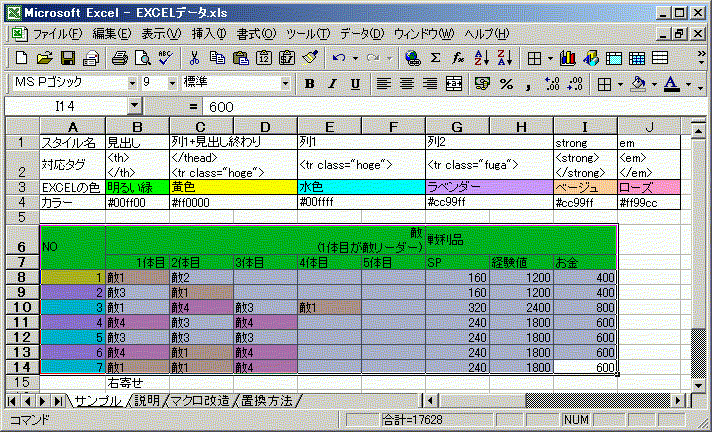Align cell text to the right
This screenshot has width=712, height=432.
coord(430,84)
